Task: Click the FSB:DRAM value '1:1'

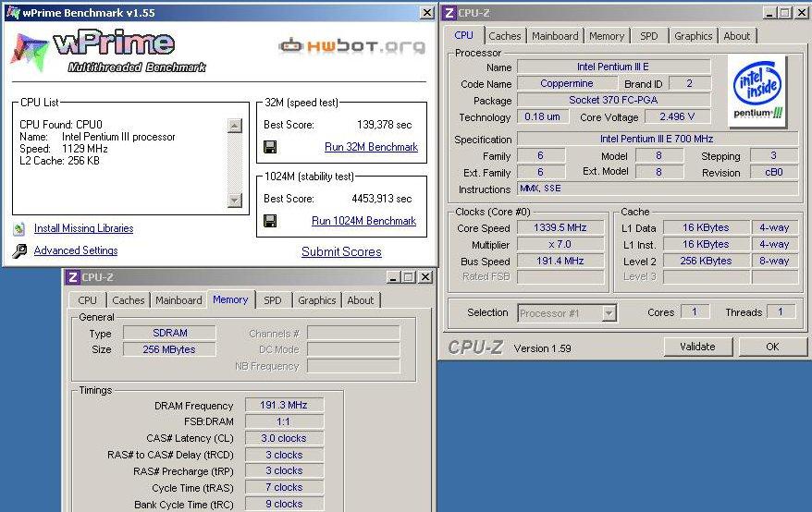Action: point(284,421)
